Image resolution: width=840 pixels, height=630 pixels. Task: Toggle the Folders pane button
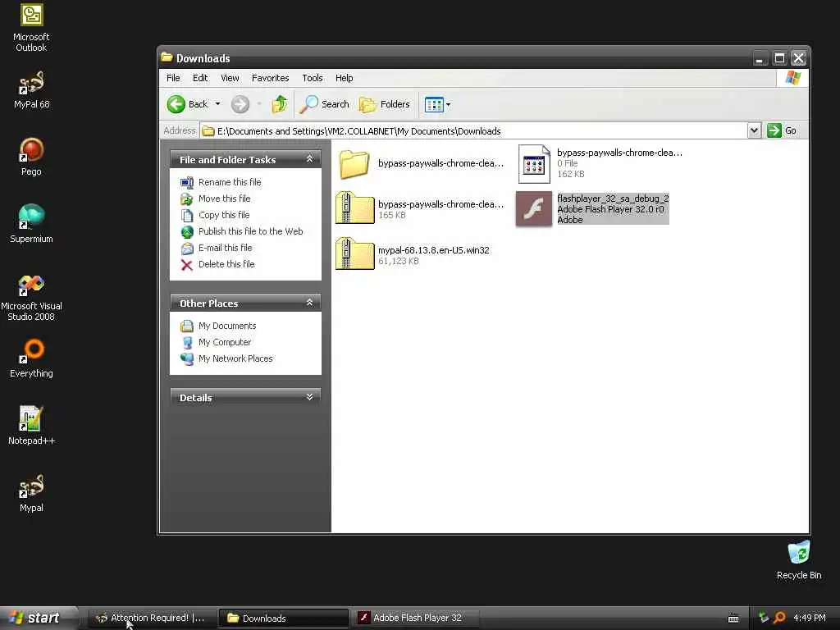[x=385, y=104]
